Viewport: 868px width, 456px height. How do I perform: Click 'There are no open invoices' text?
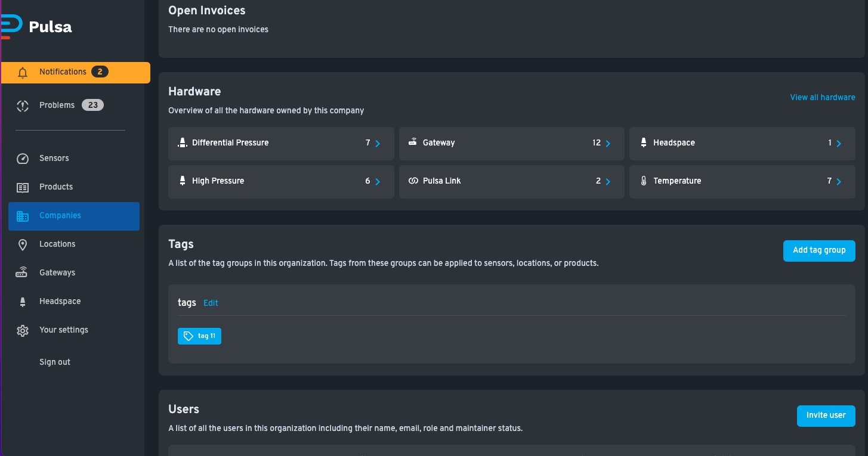click(x=218, y=29)
